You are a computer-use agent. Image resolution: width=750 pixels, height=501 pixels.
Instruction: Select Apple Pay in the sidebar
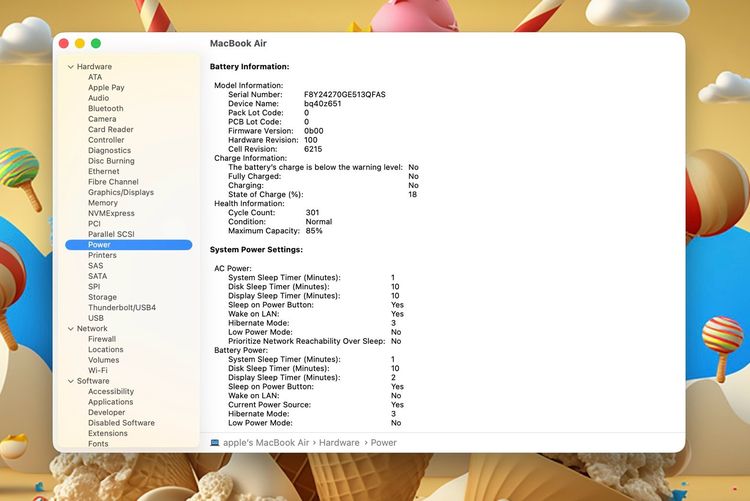tap(106, 88)
